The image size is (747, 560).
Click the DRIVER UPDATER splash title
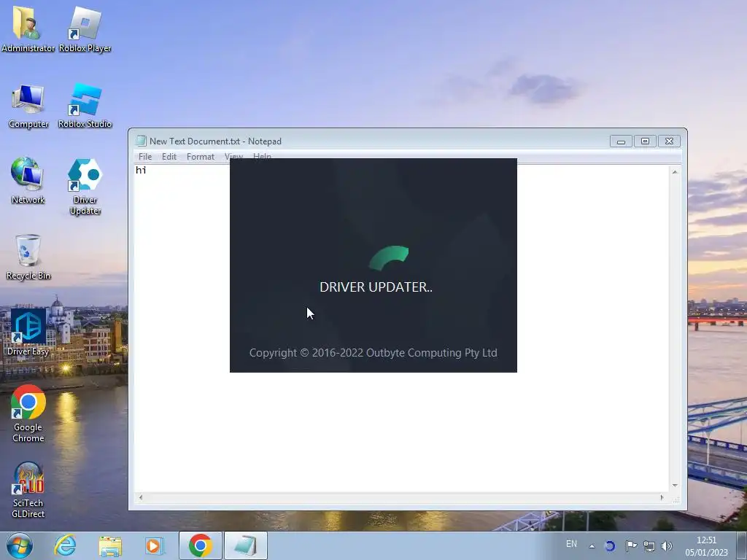[x=376, y=287]
